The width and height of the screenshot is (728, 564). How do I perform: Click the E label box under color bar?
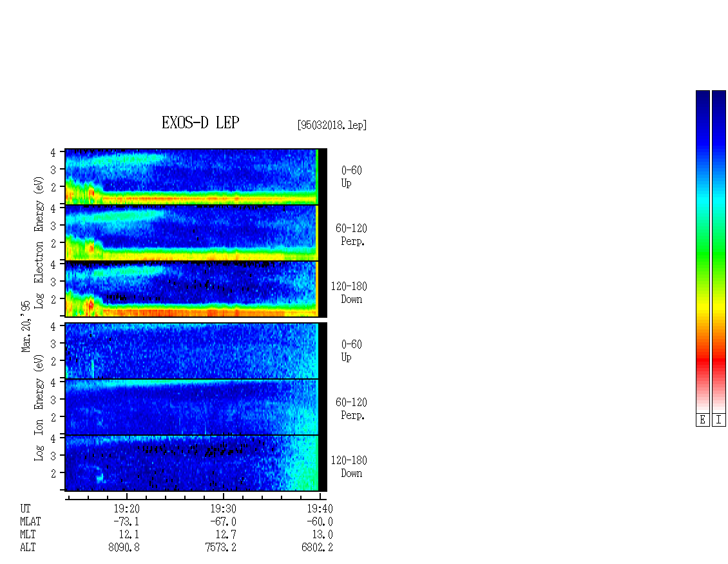[702, 420]
